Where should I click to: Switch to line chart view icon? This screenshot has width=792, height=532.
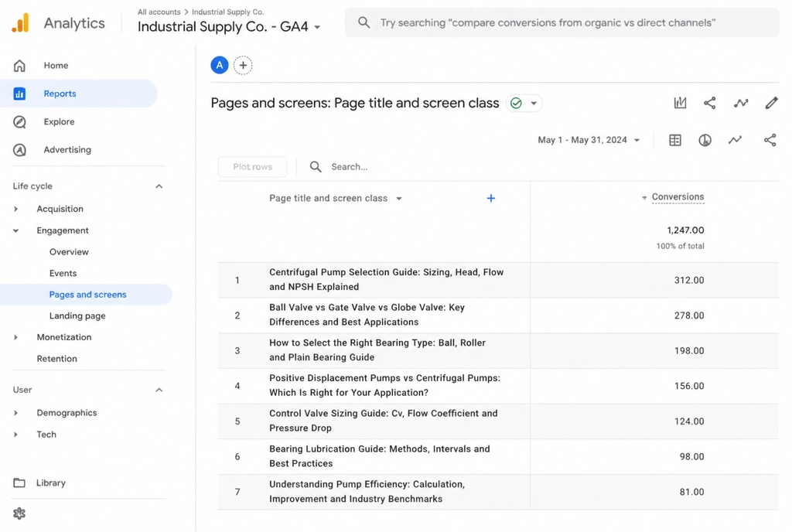[x=735, y=140]
